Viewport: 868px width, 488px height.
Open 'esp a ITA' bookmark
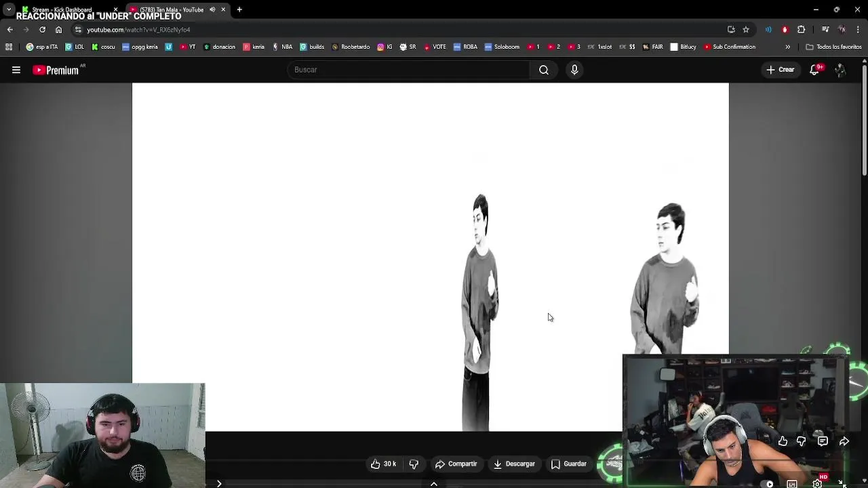(42, 47)
